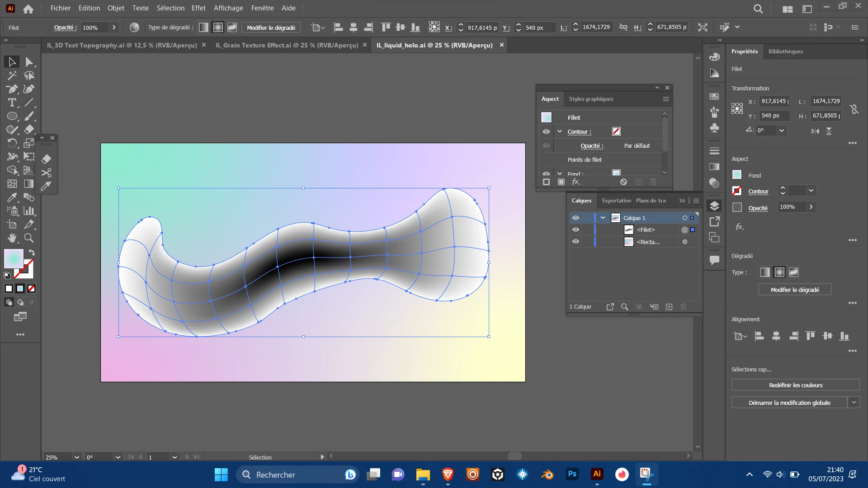
Task: Expand the global modification dropdown arrow
Action: coord(854,403)
